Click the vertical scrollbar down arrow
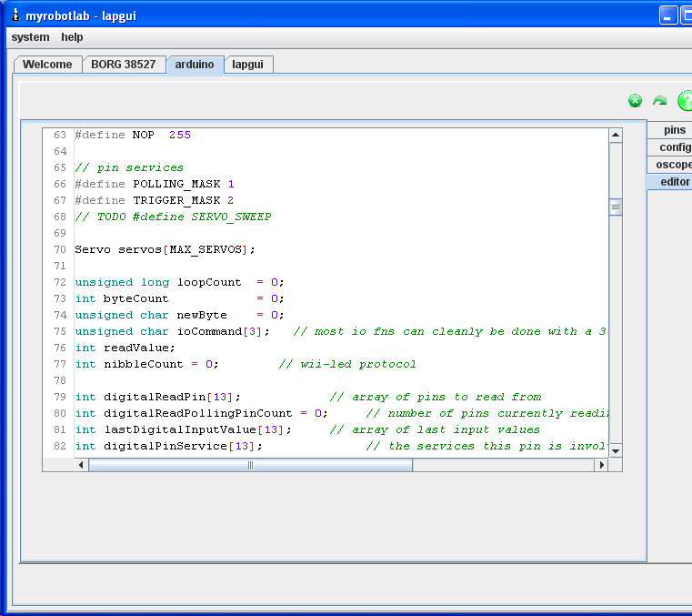 (x=616, y=450)
